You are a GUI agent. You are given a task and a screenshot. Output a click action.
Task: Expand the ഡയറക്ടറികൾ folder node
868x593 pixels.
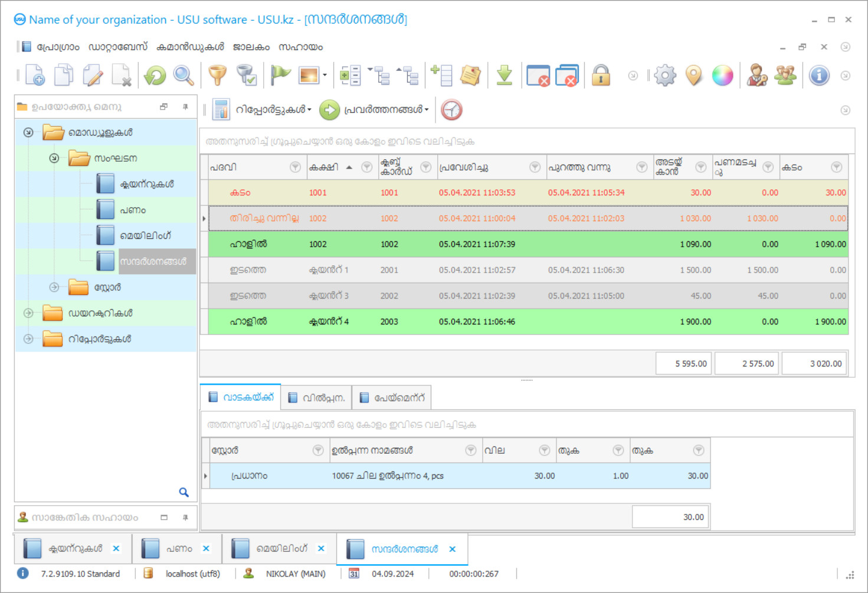28,313
